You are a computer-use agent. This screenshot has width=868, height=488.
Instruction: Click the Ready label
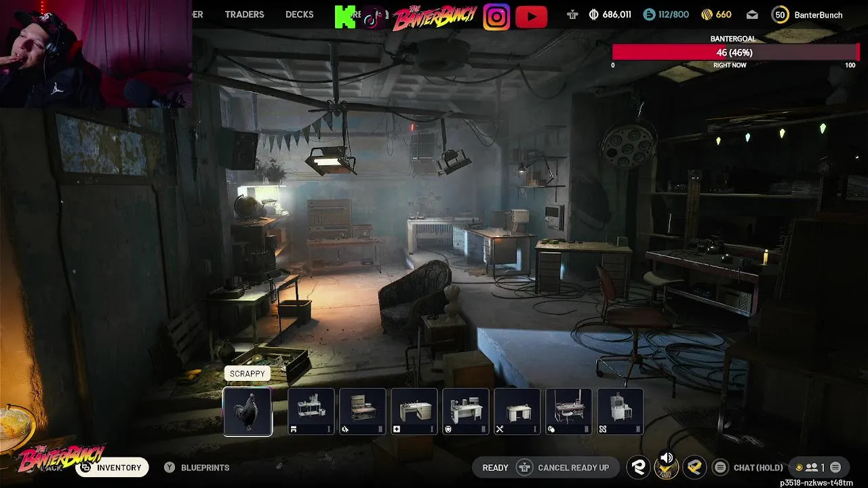click(x=495, y=468)
